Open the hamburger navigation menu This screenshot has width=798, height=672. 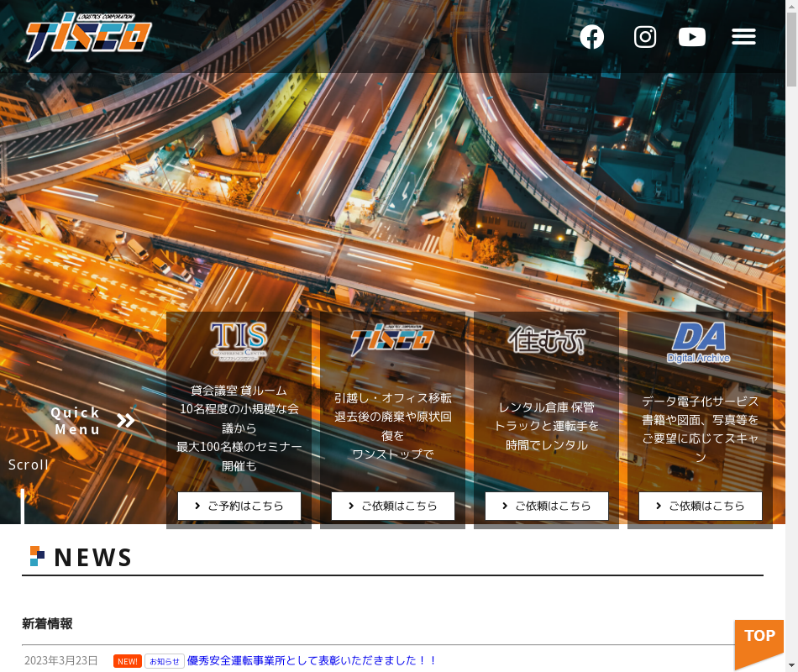[743, 37]
